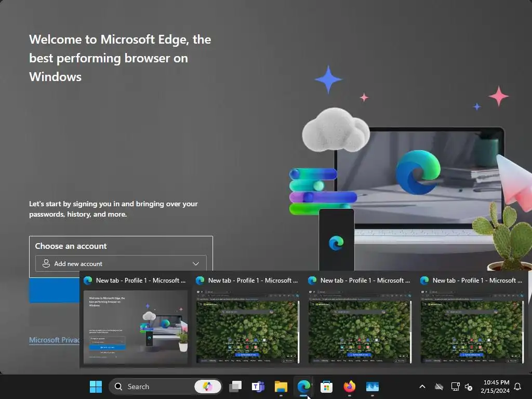Click the OneDrive cloud tray icon
532x399 pixels.
[x=439, y=387]
